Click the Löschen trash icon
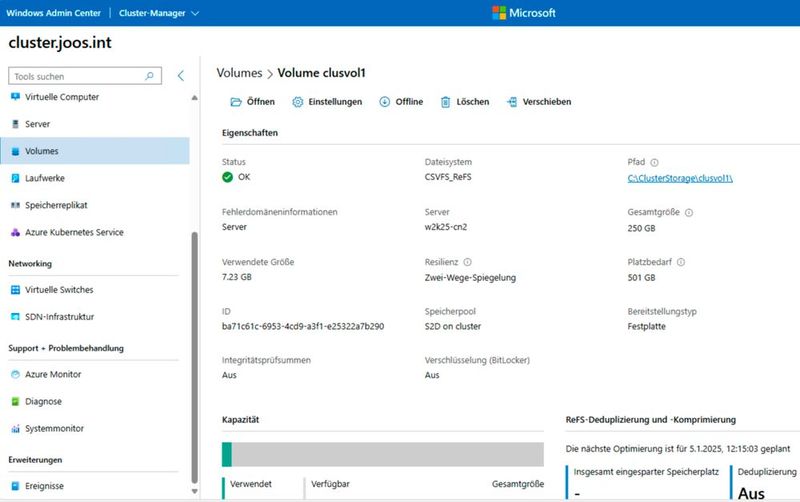Image resolution: width=800 pixels, height=502 pixels. coord(445,102)
